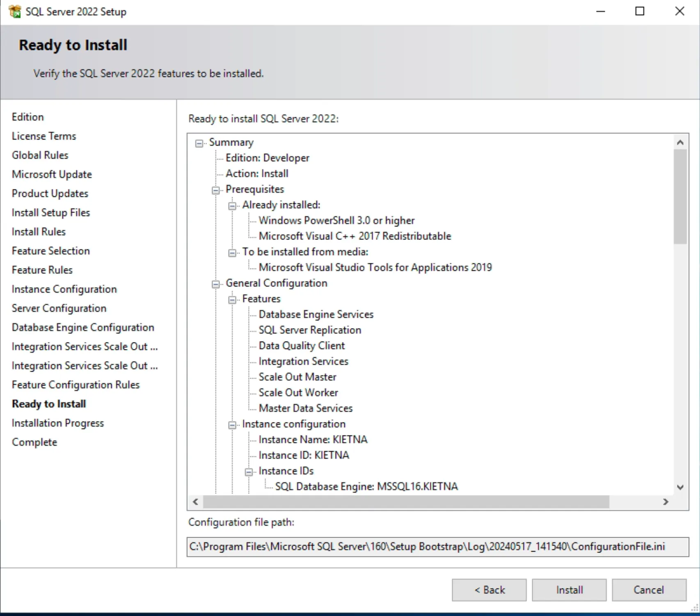
Task: Click the Configuration file path field
Action: (x=438, y=547)
